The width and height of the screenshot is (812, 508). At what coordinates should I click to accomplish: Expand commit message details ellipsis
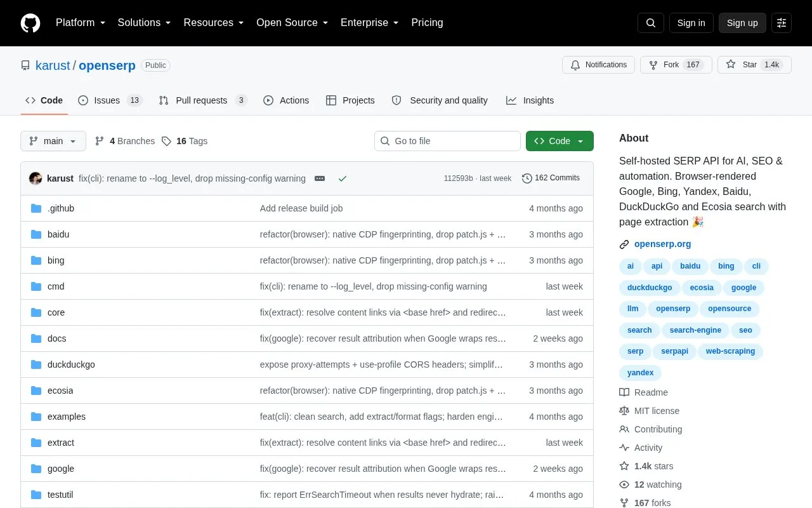pyautogui.click(x=320, y=178)
